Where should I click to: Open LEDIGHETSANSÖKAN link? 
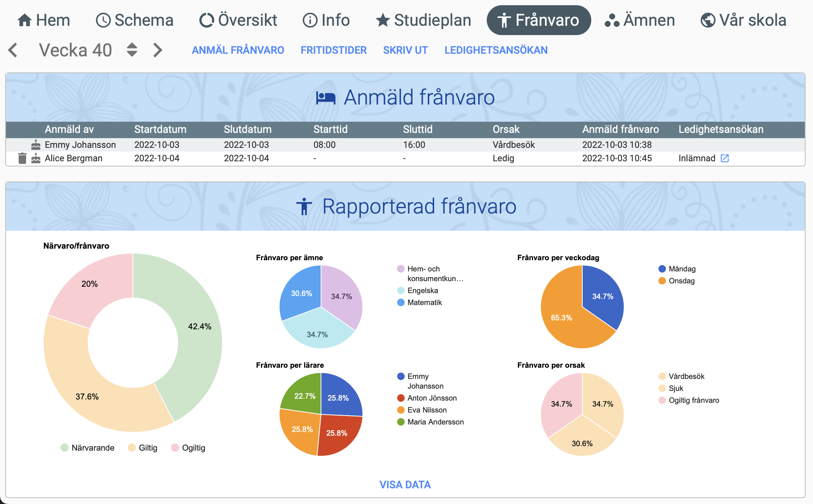pyautogui.click(x=496, y=50)
